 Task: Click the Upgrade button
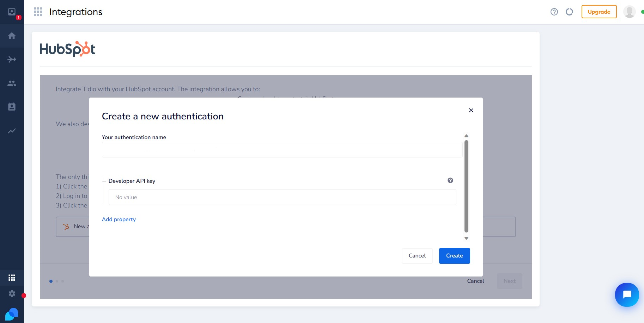pyautogui.click(x=599, y=12)
